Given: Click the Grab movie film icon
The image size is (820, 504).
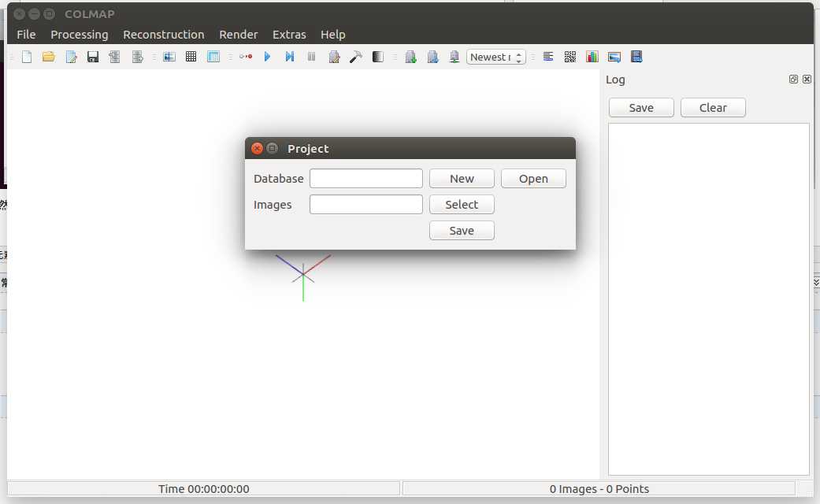Looking at the screenshot, I should pos(636,57).
